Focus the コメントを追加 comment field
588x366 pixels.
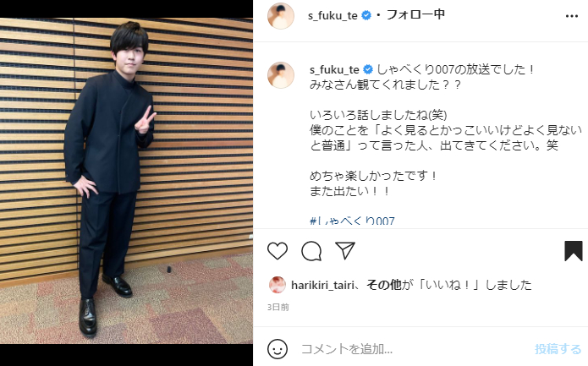415,349
